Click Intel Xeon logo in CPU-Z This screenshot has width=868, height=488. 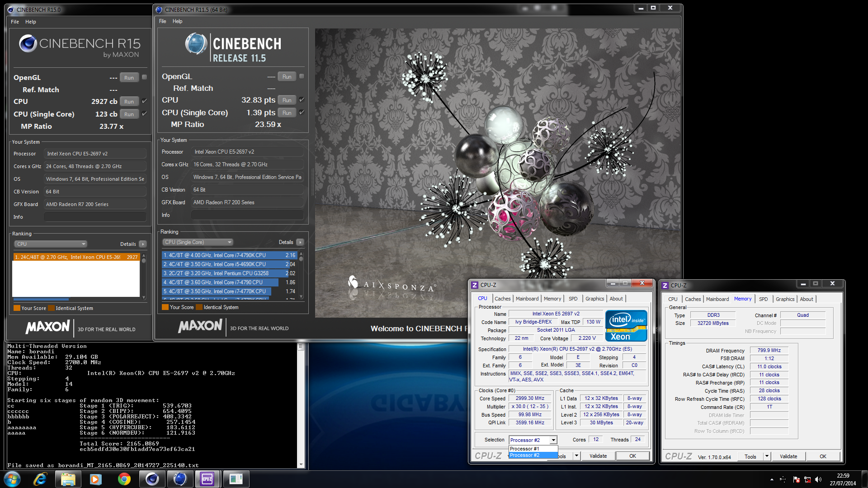point(626,326)
